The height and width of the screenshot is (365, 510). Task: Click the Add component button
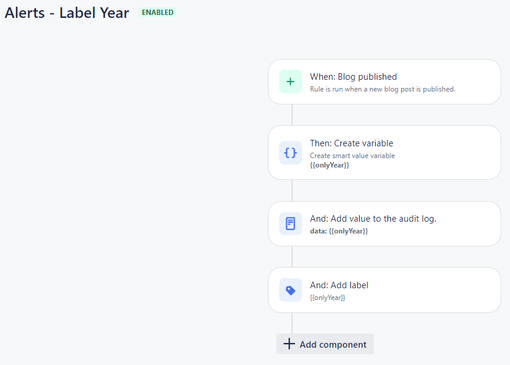coord(325,344)
